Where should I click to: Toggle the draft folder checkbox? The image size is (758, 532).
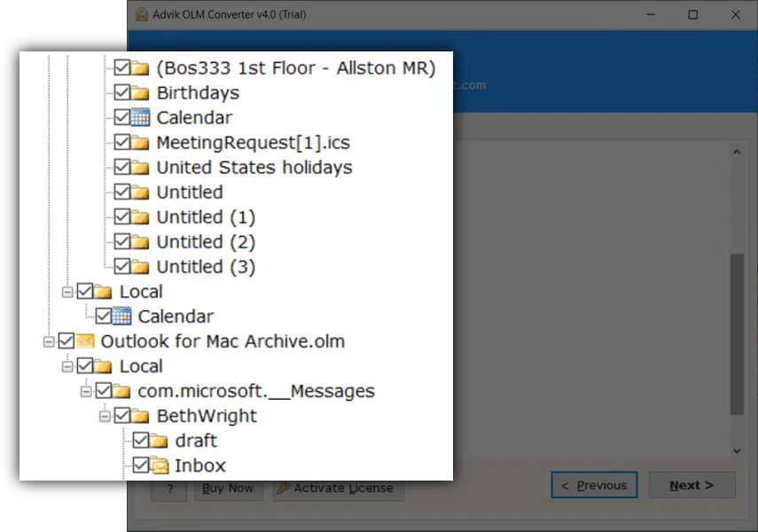[x=141, y=440]
